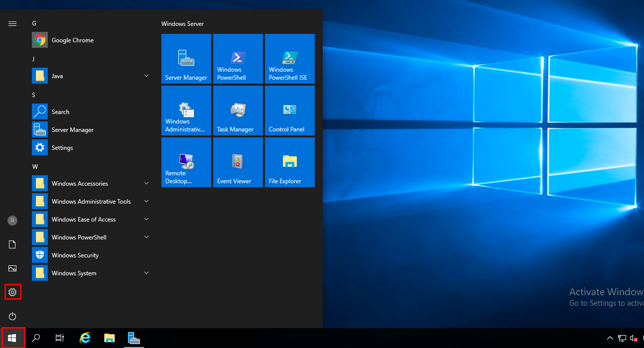Click the S section letter header
This screenshot has height=348, width=644.
coord(33,95)
